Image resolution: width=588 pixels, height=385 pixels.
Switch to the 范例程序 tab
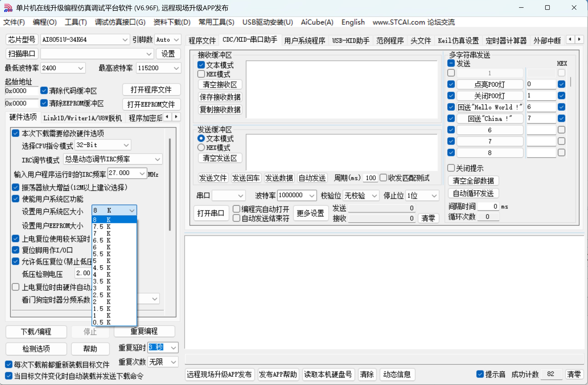(x=390, y=40)
